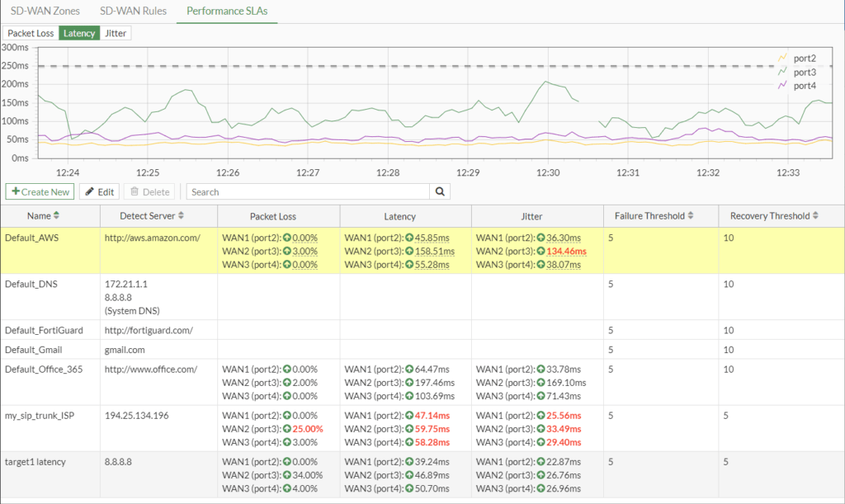The image size is (845, 504).
Task: Click Default_AWS WAN2 packet loss status icon
Action: pyautogui.click(x=287, y=251)
